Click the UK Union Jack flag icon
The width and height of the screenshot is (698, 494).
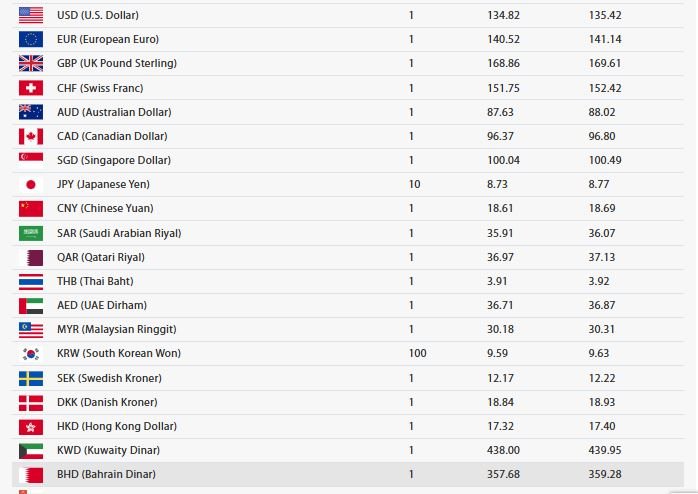tap(31, 63)
